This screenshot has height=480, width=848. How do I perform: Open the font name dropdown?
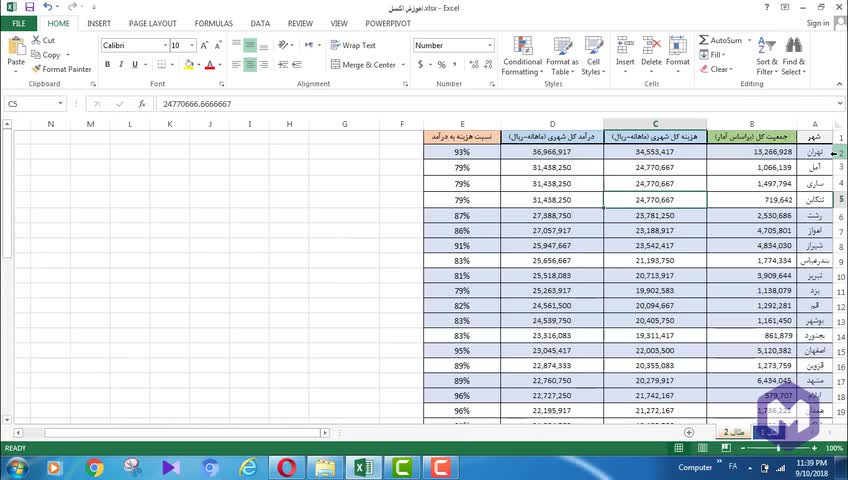tap(165, 45)
